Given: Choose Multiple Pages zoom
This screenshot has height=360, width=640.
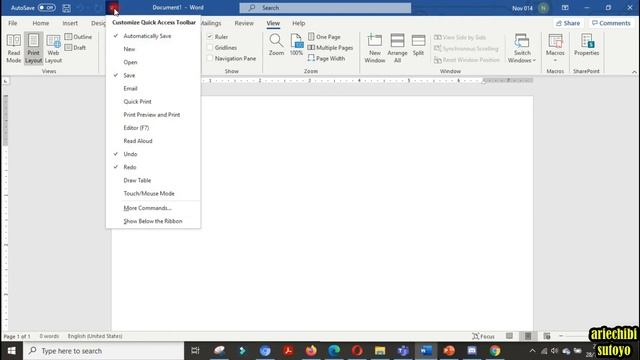Looking at the screenshot, I should 330,48.
